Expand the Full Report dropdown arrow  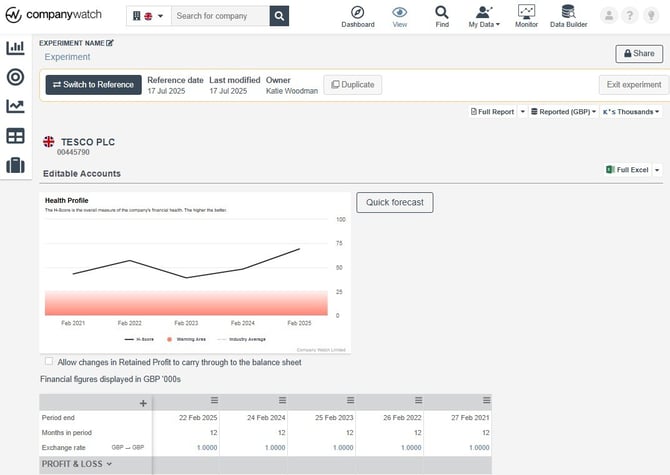[x=523, y=111]
